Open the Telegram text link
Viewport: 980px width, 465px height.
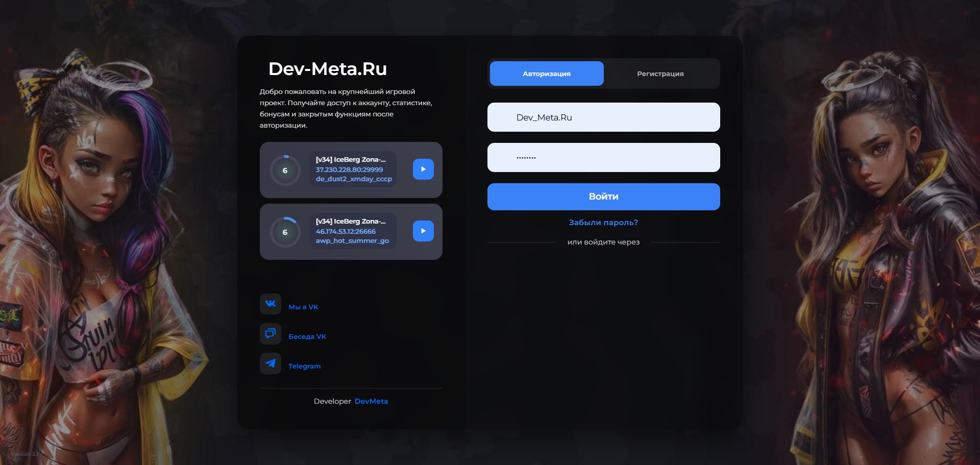tap(305, 366)
